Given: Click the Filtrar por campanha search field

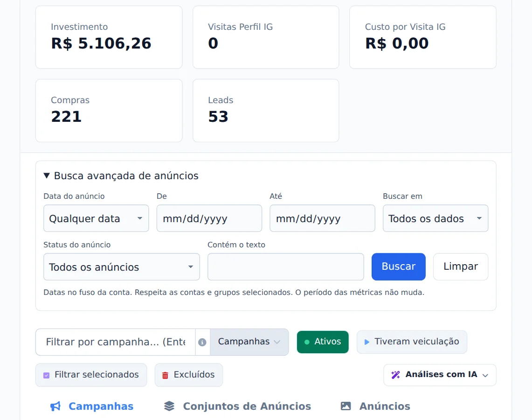Looking at the screenshot, I should [115, 342].
